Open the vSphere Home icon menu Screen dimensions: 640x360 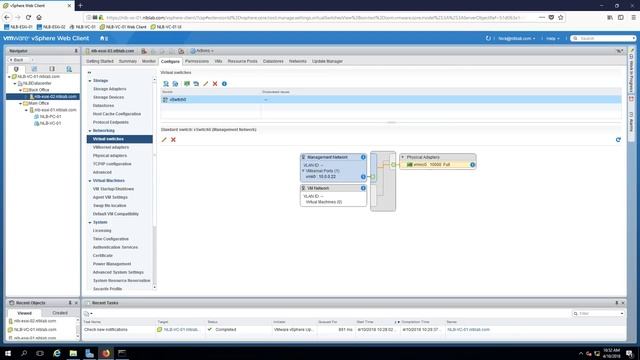pos(104,38)
